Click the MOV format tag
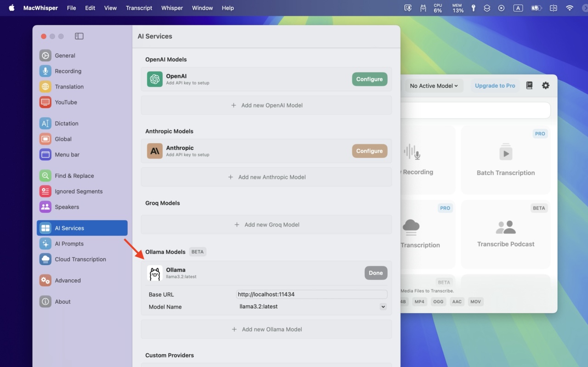The height and width of the screenshot is (367, 588). (475, 302)
